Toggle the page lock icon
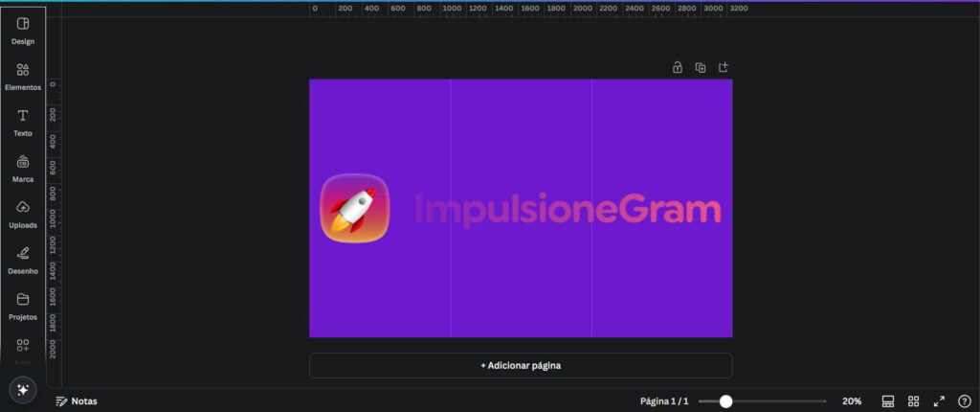This screenshot has height=412, width=980. 678,67
